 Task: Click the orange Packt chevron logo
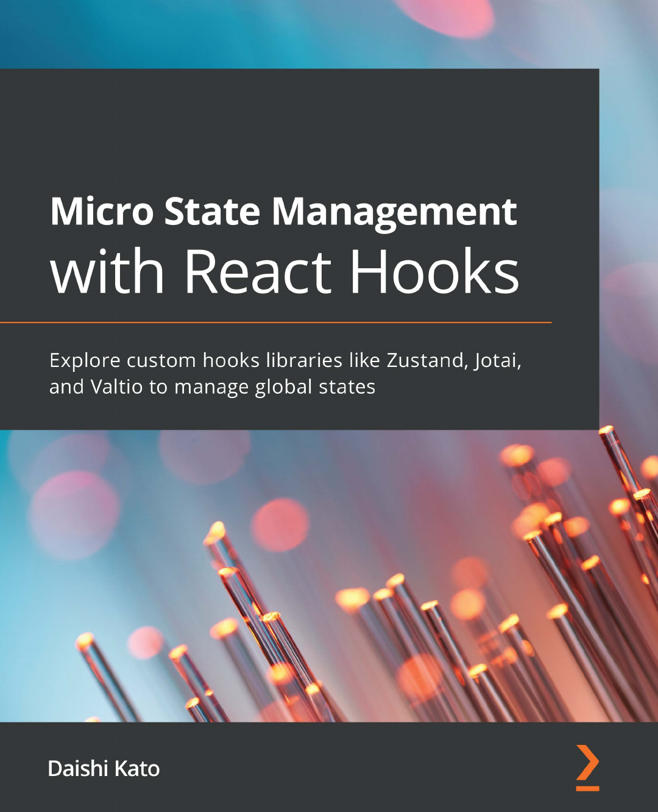[x=588, y=762]
